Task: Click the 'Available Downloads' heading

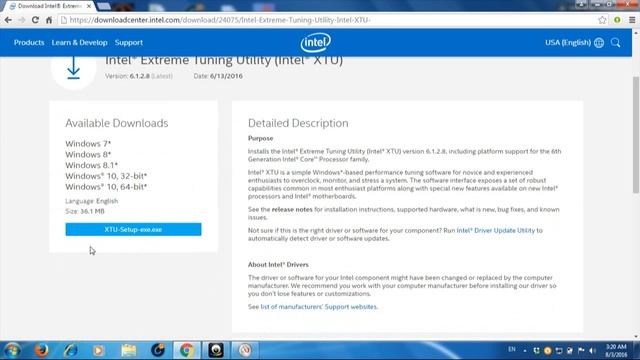Action: tap(117, 123)
